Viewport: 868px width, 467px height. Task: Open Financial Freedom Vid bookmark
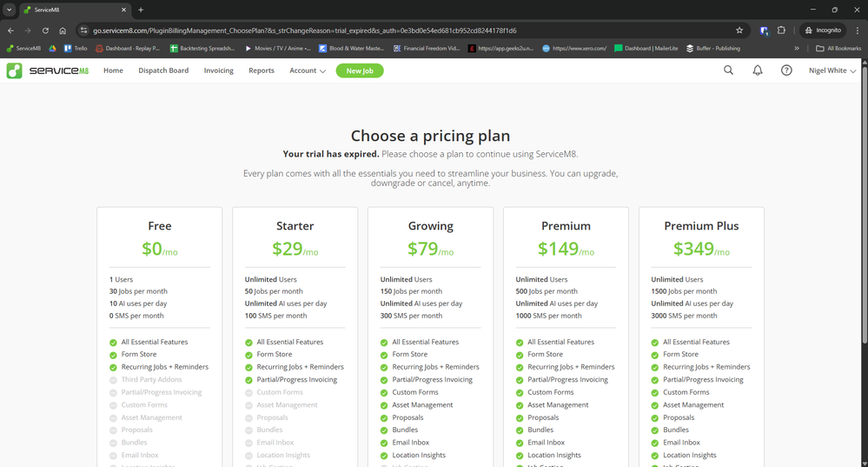[427, 48]
